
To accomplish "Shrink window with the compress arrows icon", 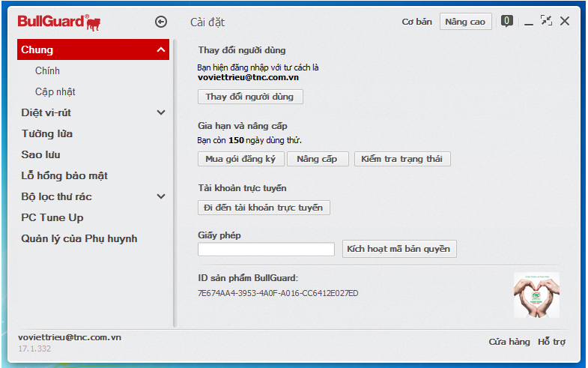I will 546,20.
